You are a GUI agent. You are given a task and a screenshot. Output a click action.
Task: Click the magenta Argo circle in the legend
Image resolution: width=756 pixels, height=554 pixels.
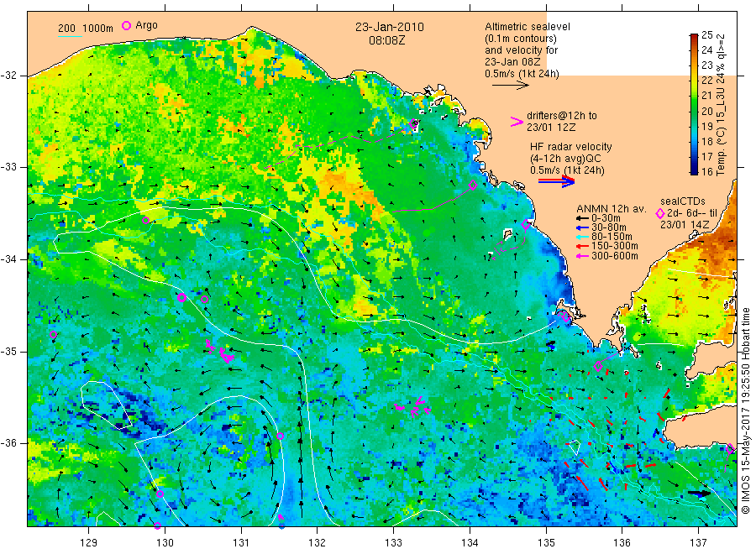pyautogui.click(x=126, y=25)
